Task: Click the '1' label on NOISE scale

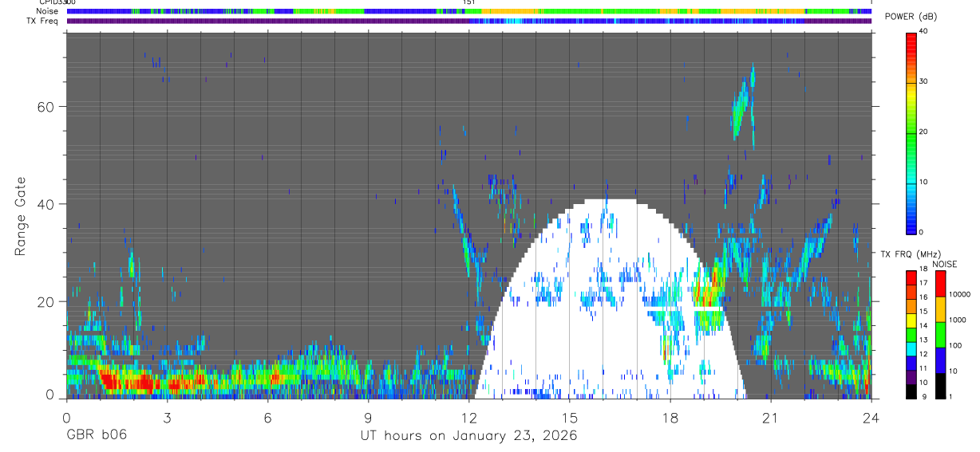Action: click(951, 397)
